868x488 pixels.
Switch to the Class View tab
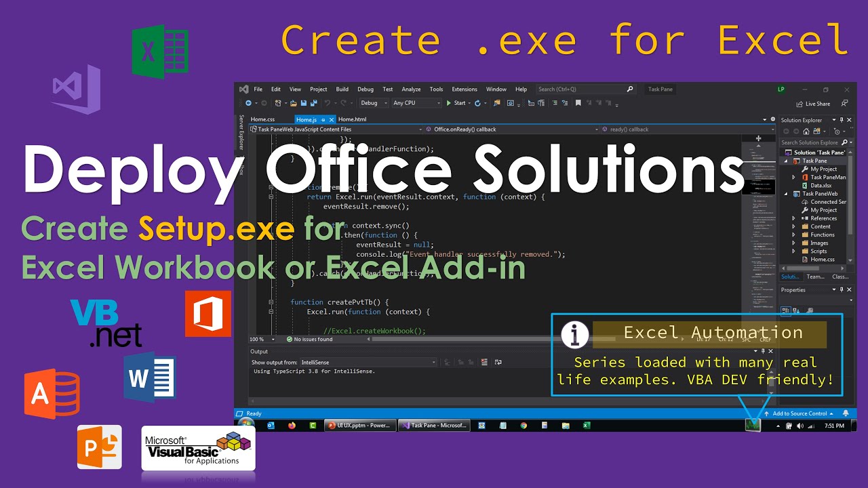[x=840, y=277]
